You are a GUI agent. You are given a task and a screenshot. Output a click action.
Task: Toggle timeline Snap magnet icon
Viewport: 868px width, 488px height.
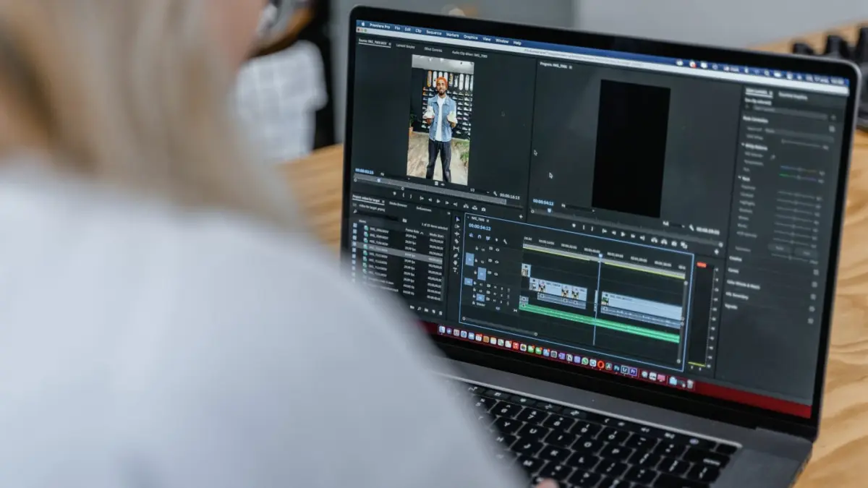click(x=480, y=236)
